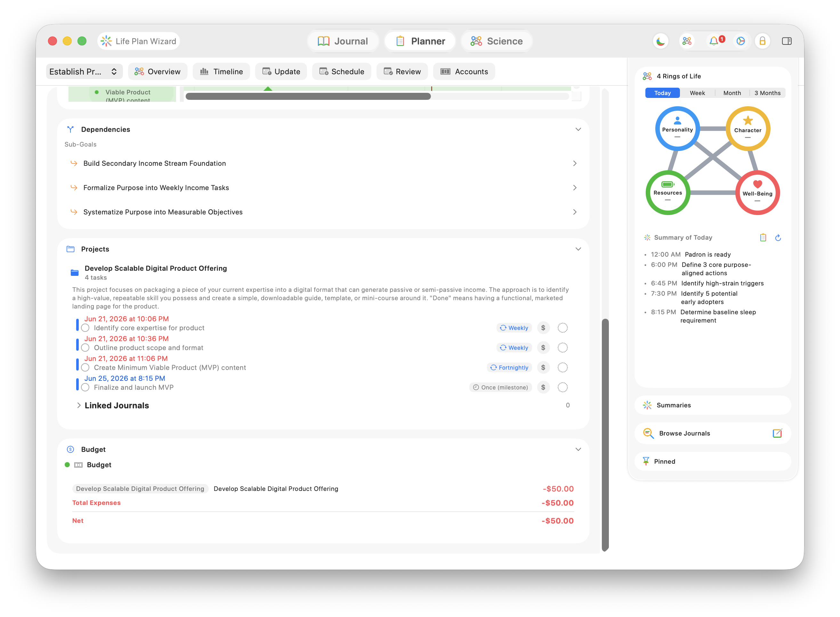840x617 pixels.
Task: Click the Browse Journals magnifier icon
Action: click(648, 433)
